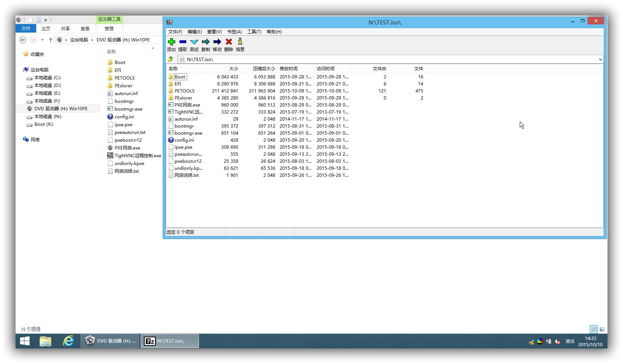
Task: Sort by 压缩后大小 column header
Action: (259, 69)
